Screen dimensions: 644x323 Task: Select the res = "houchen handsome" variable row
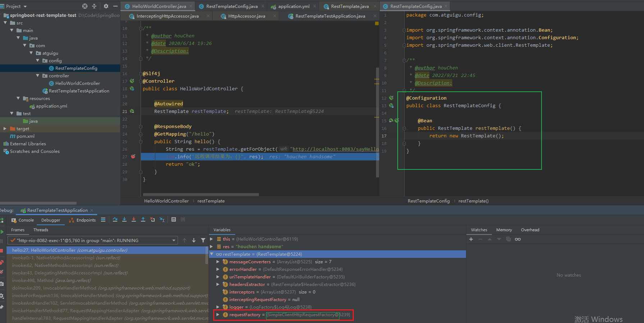pyautogui.click(x=337, y=246)
